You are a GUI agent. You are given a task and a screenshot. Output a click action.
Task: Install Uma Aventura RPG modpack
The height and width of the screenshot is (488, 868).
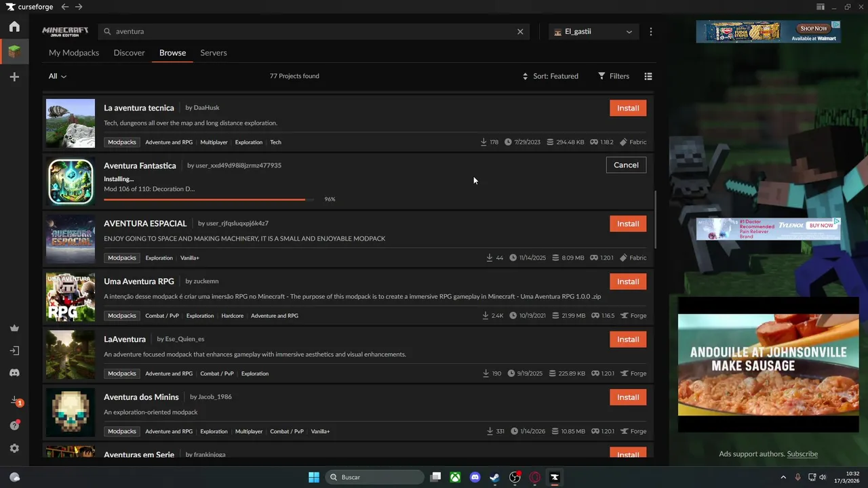click(x=628, y=281)
